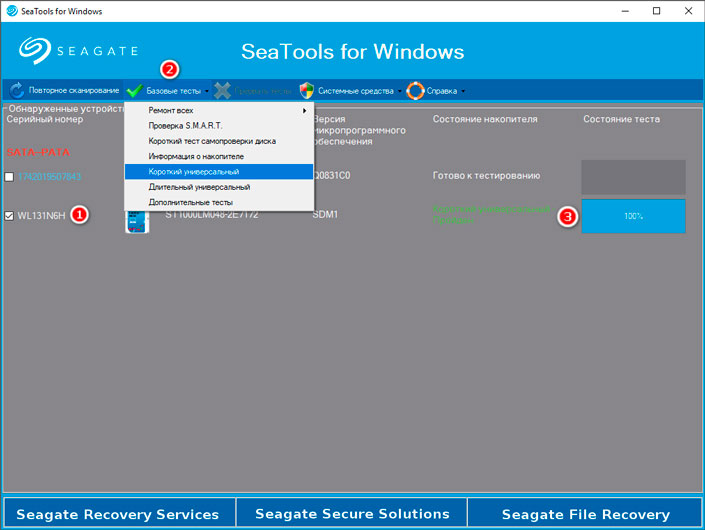
Task: Select Короткий универсальный test
Action: 219,172
